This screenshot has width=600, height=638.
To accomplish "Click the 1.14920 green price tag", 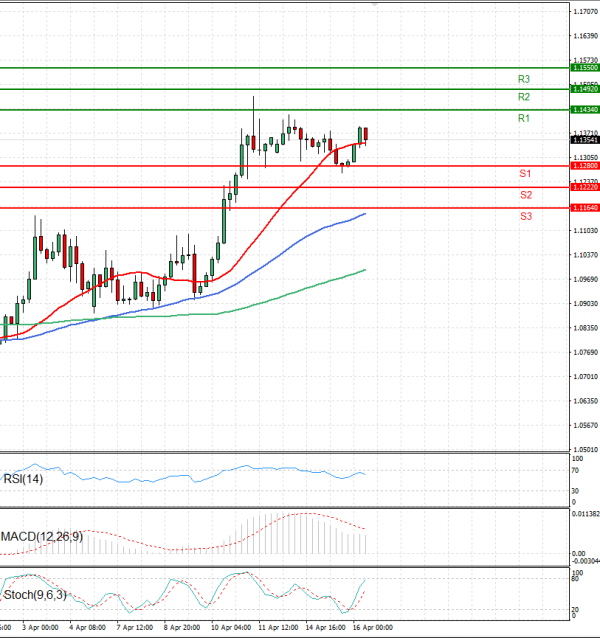I will click(x=583, y=89).
